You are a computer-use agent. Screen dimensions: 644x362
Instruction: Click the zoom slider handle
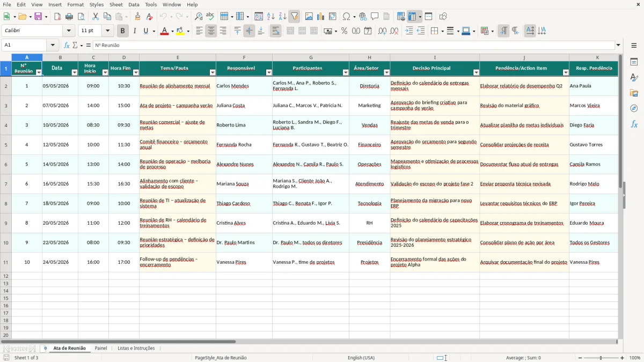(601, 358)
